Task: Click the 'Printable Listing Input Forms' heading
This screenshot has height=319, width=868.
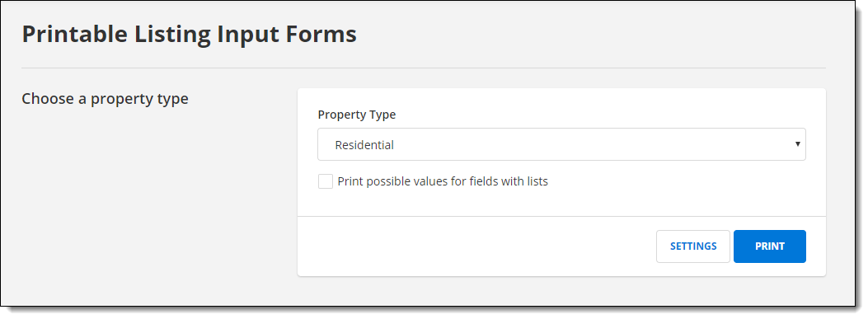Action: point(190,35)
